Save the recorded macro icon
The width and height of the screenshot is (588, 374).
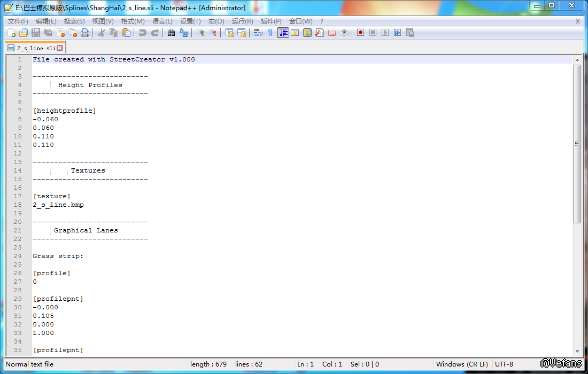tap(410, 33)
